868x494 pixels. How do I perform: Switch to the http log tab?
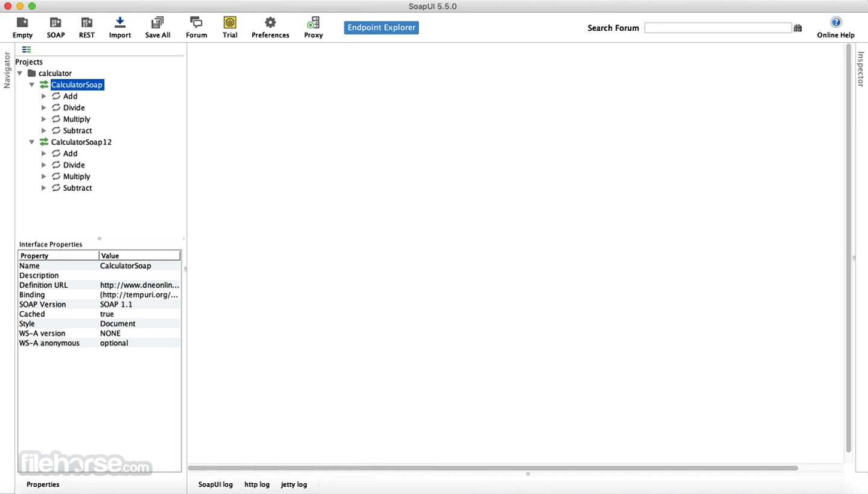[257, 484]
